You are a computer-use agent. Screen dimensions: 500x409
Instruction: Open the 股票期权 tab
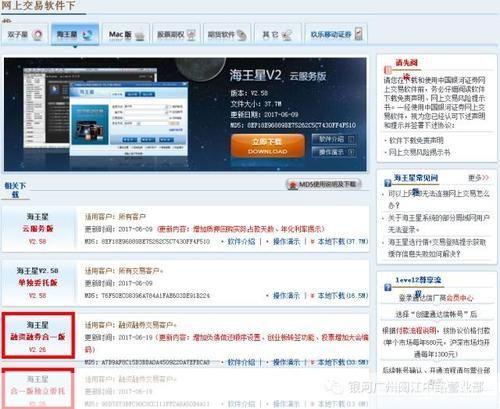tap(176, 34)
